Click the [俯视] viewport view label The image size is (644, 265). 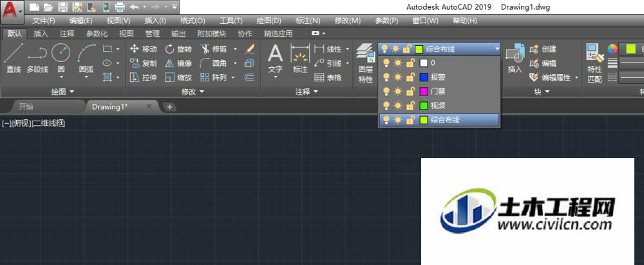pos(21,123)
